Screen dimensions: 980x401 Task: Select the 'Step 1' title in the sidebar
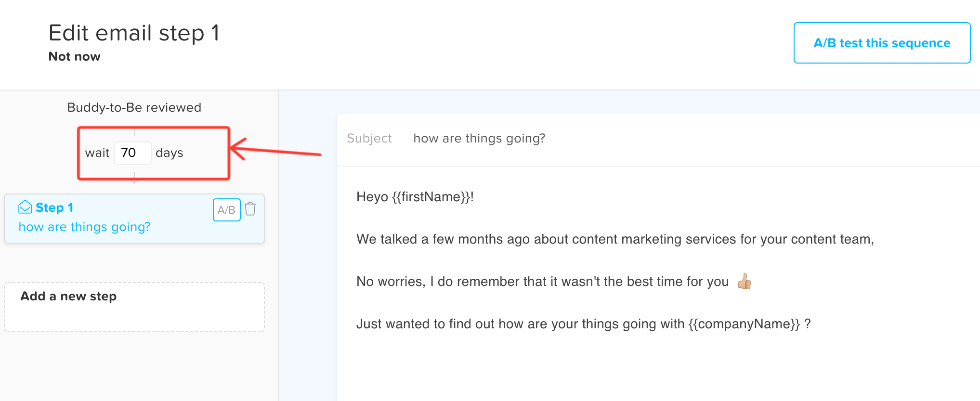(54, 207)
